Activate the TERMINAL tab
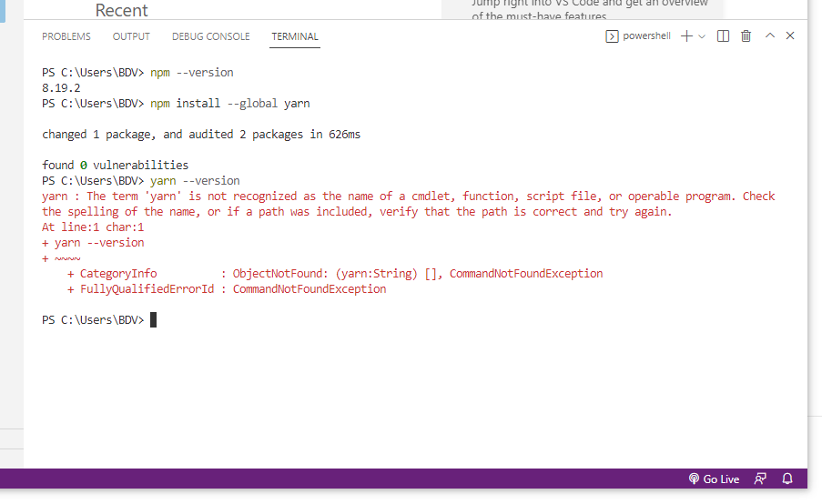Screen dimensions: 822x504 [x=295, y=36]
